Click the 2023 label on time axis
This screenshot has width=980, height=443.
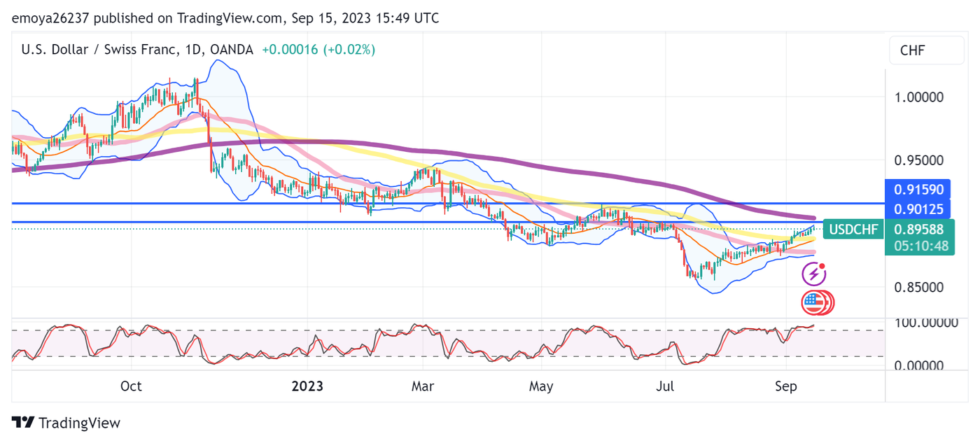tap(307, 386)
